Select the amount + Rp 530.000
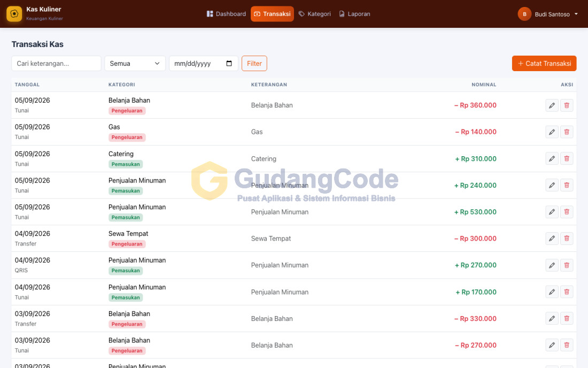Viewport: 588px width, 368px height. tap(475, 212)
